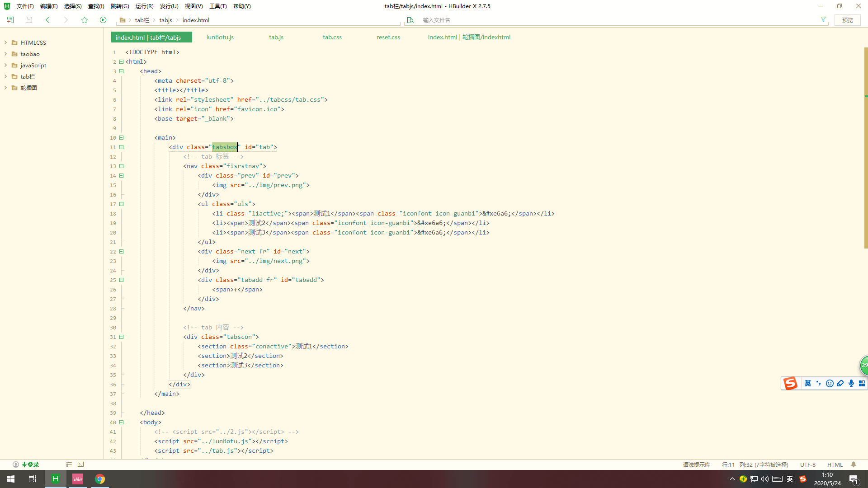Open the 运行(R) menu
This screenshot has height=488, width=868.
point(145,6)
